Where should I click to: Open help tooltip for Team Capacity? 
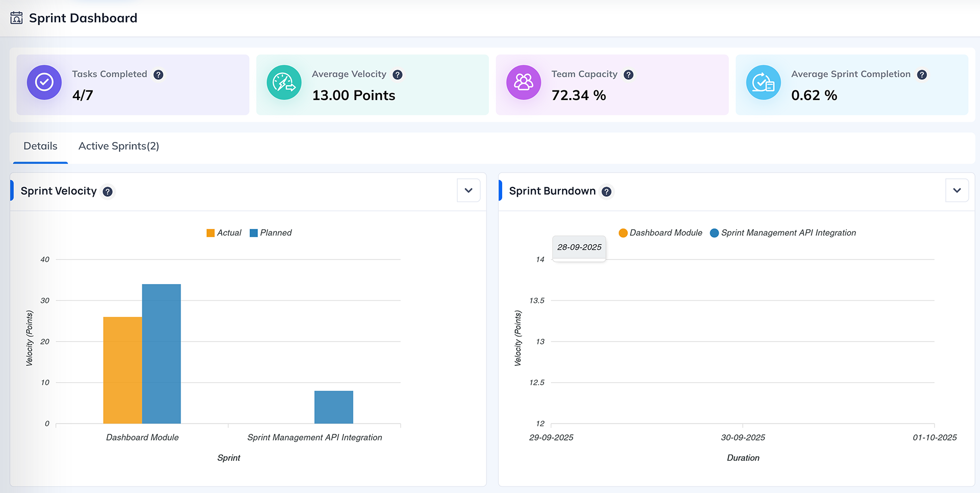629,75
